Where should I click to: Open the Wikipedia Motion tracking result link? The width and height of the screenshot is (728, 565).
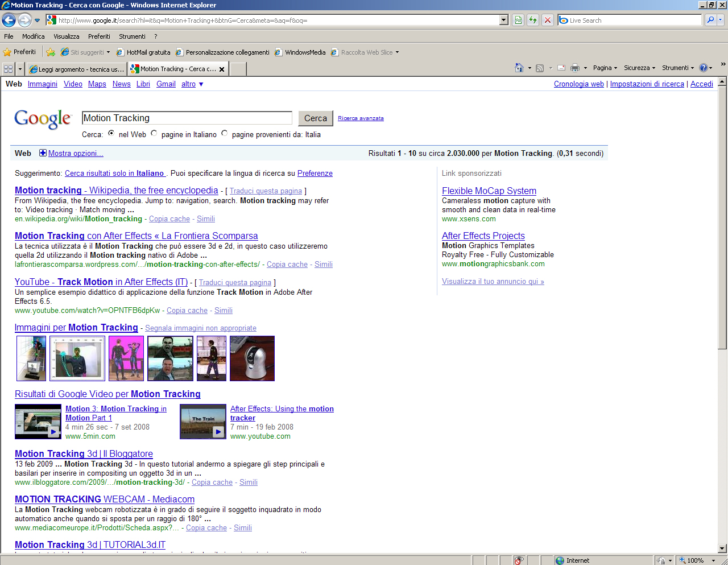coord(117,191)
